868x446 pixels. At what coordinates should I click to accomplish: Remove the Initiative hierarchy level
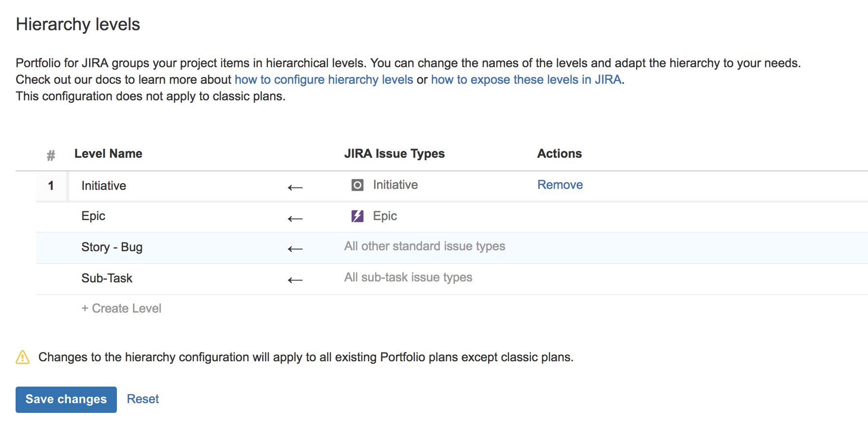click(559, 185)
